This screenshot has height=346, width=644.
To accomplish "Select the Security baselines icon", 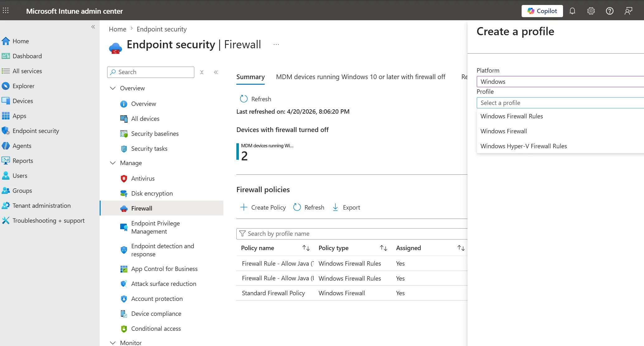I will tap(124, 133).
